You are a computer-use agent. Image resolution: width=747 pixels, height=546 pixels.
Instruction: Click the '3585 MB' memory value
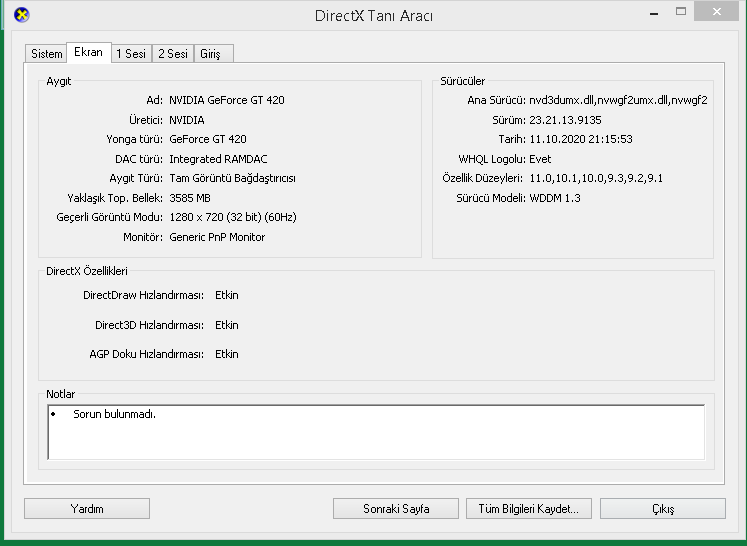pyautogui.click(x=190, y=198)
